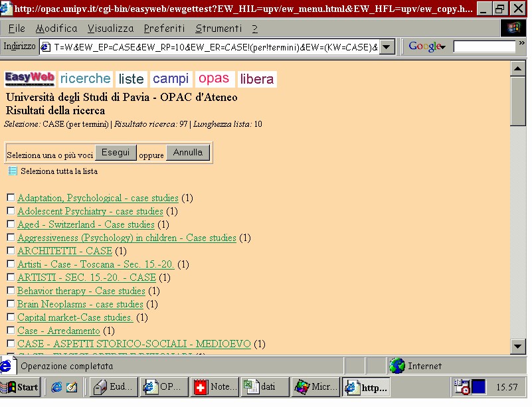532x407 pixels.
Task: Click the Esegui button
Action: 116,152
